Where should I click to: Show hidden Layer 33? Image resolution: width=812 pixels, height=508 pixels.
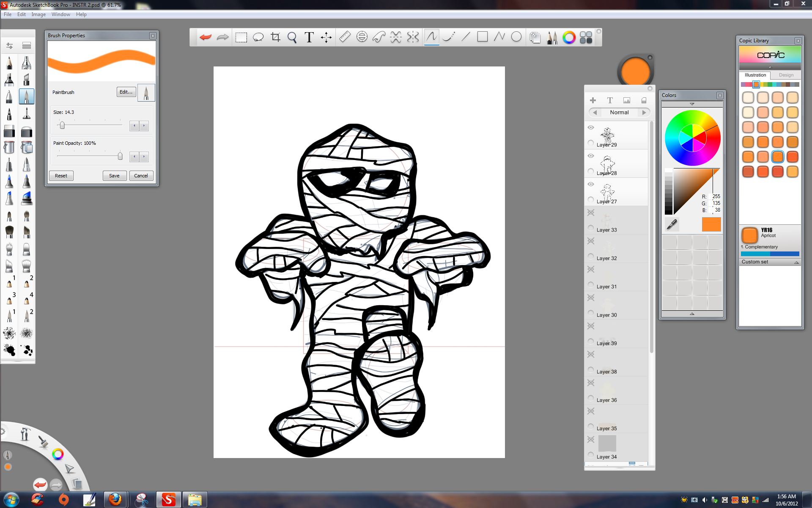(591, 213)
